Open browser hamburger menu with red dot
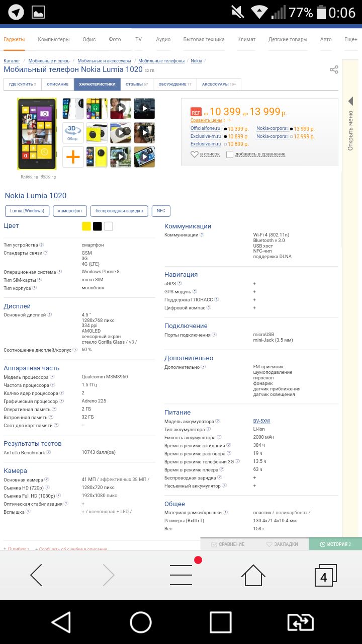 pos(182,574)
